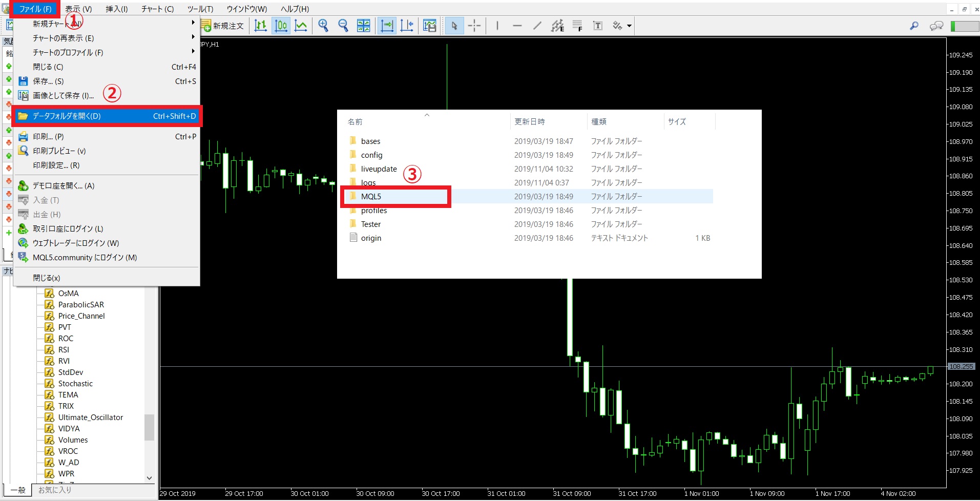The width and height of the screenshot is (980, 501).
Task: Click the Navigator scrollbar down arrow
Action: (149, 478)
